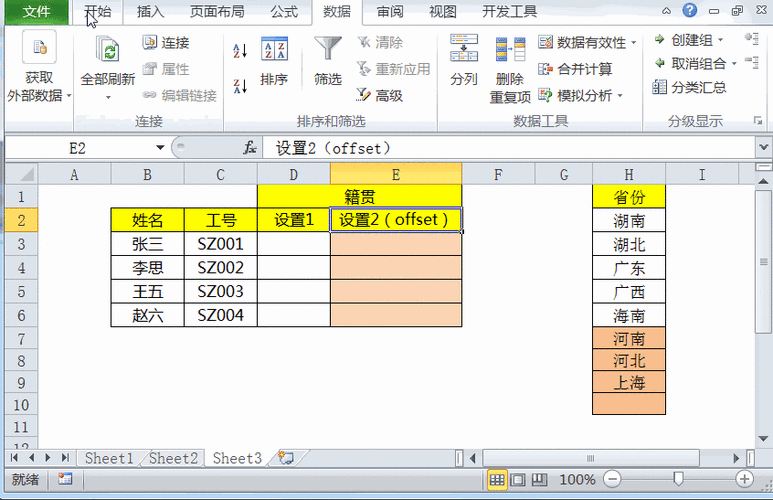Switch to the Sheet2 worksheet tab
The image size is (773, 500).
coord(173,458)
